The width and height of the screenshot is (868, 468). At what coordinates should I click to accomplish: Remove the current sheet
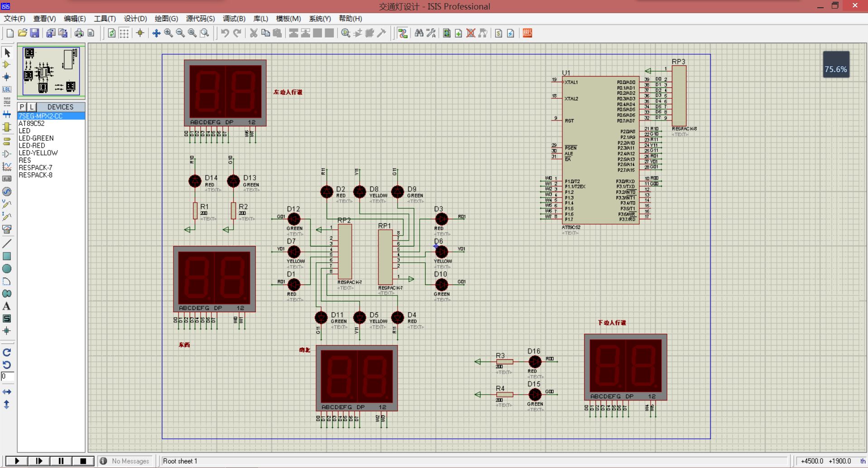click(x=471, y=33)
